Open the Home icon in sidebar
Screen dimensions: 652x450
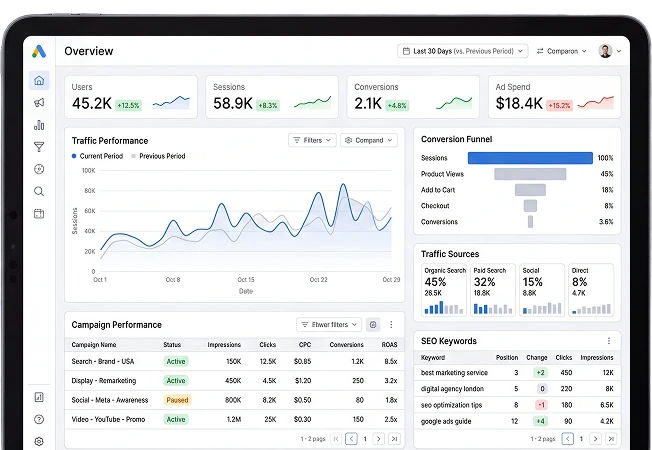click(x=39, y=80)
